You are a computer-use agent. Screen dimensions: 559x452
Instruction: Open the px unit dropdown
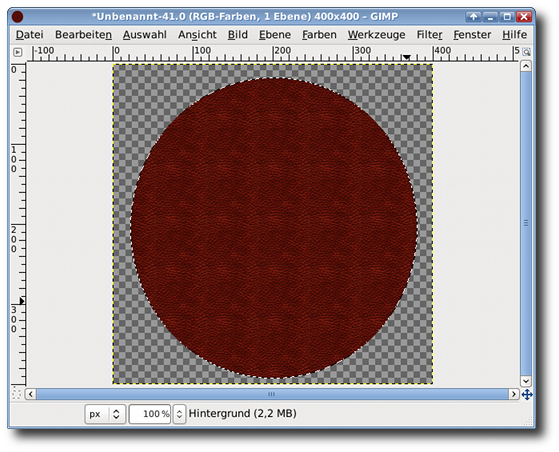pyautogui.click(x=105, y=414)
